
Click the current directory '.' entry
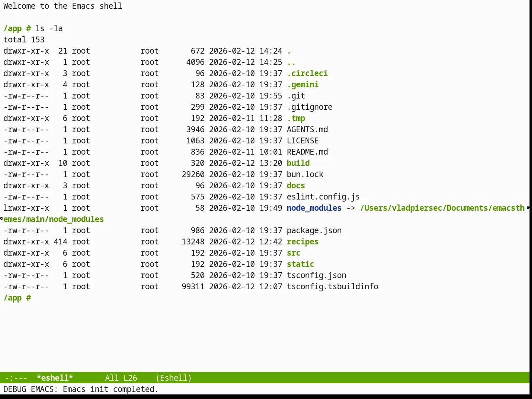tap(289, 51)
